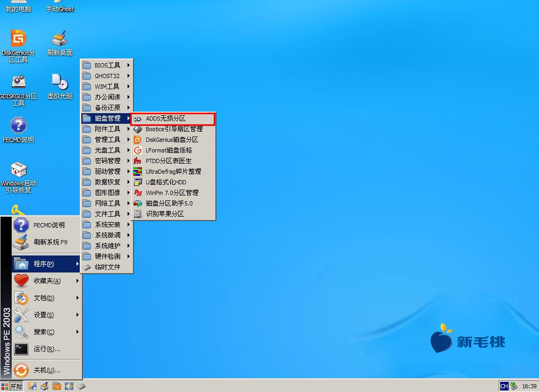Open 搜索(C) magnifier entry
This screenshot has height=392, width=539.
[x=46, y=332]
